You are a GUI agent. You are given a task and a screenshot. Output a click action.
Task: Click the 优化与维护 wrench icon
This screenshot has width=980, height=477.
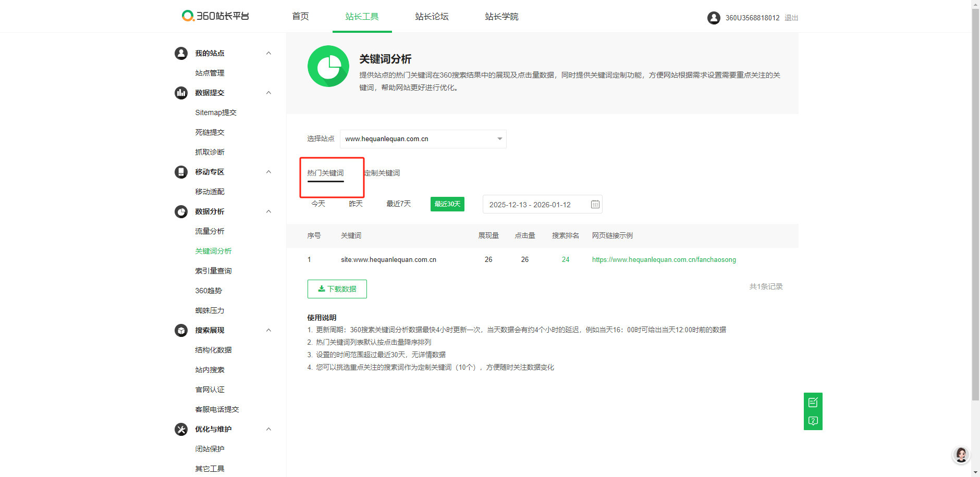181,429
